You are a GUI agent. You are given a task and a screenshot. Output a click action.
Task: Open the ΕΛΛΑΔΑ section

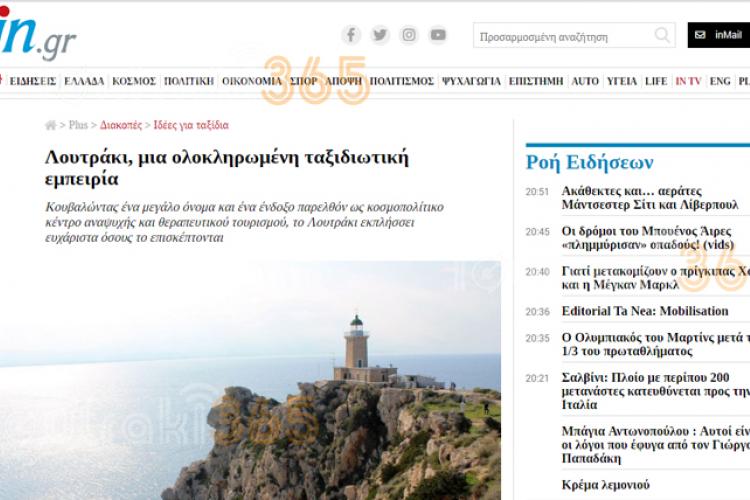tap(84, 81)
